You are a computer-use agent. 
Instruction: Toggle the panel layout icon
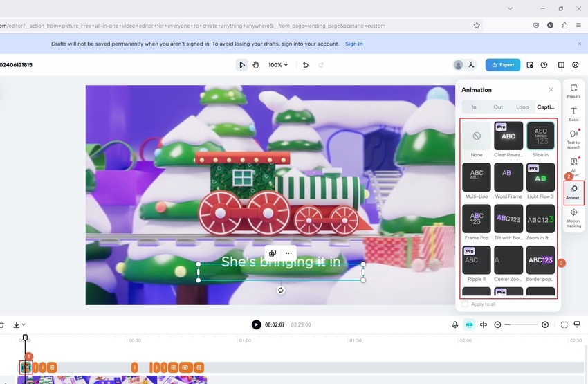click(x=561, y=65)
